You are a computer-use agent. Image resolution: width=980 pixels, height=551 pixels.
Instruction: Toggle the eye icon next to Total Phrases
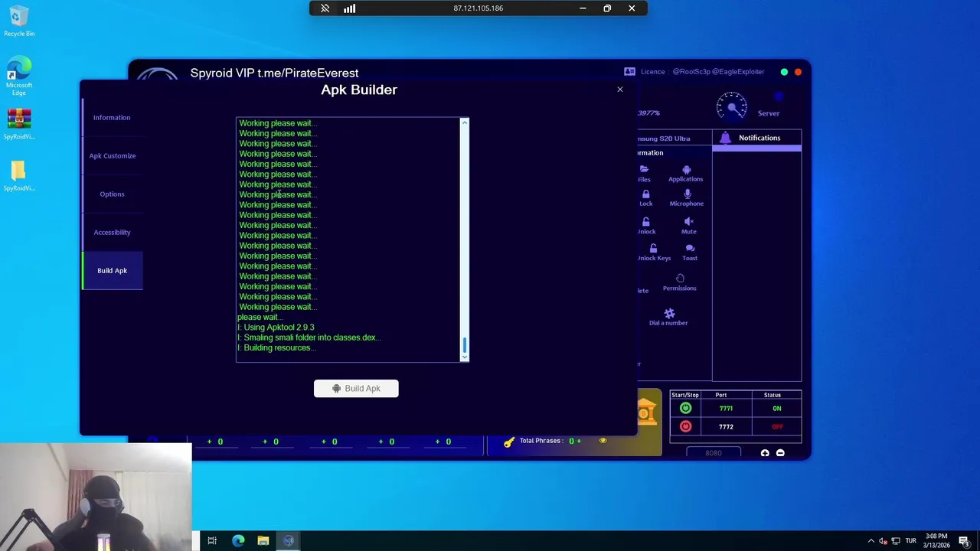[603, 441]
